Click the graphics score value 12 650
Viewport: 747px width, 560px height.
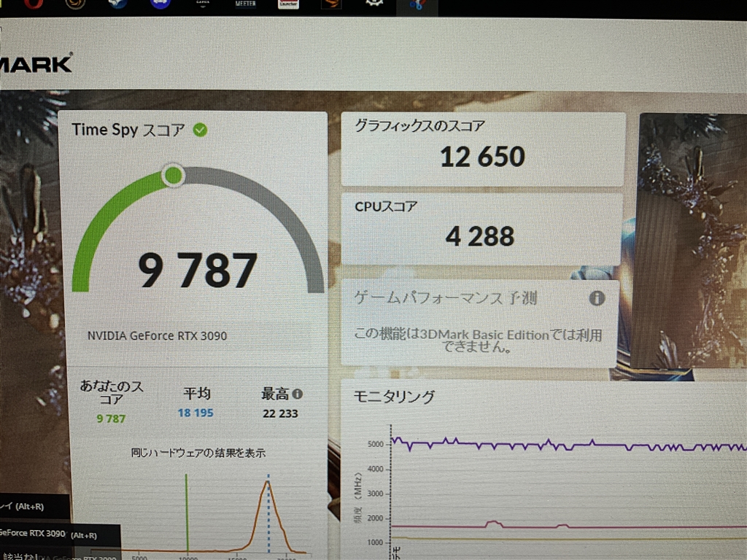[482, 156]
